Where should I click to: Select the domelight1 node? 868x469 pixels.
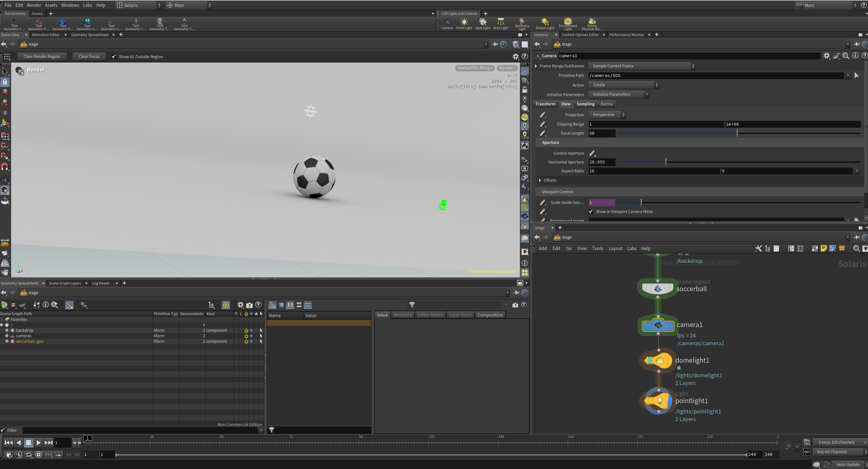click(658, 361)
